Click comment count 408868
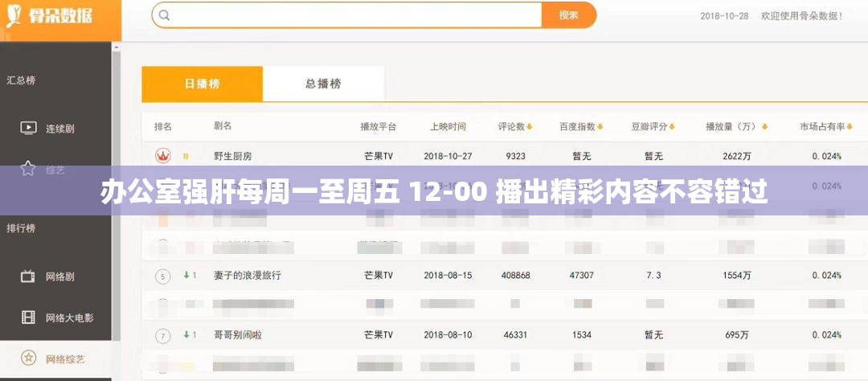The height and width of the screenshot is (381, 868). 515,275
